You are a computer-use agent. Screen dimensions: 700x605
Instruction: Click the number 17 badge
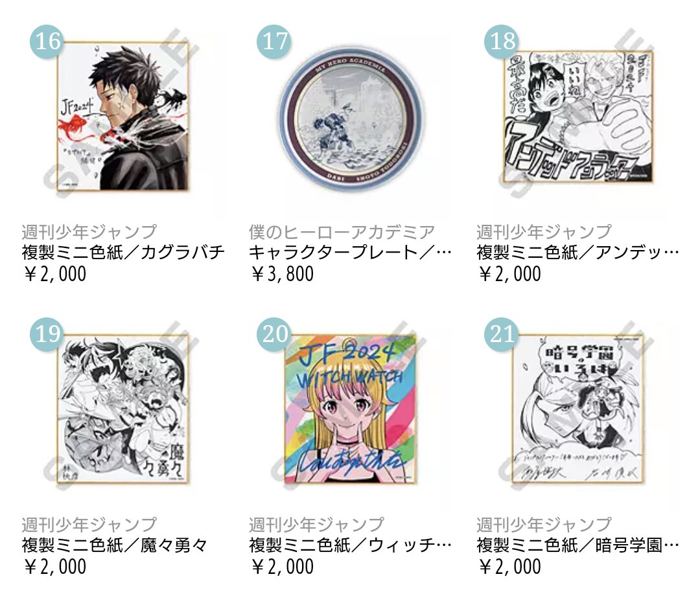coord(274,41)
